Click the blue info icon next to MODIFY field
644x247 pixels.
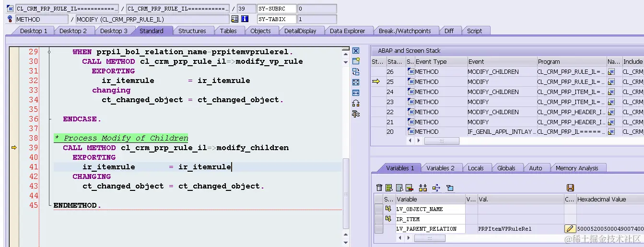(x=245, y=19)
